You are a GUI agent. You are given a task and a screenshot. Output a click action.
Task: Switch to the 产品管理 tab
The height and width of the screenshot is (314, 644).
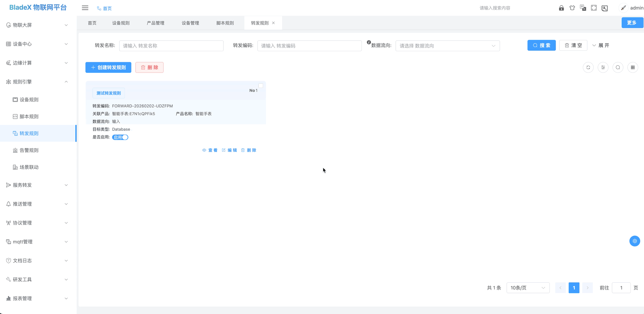pos(156,23)
